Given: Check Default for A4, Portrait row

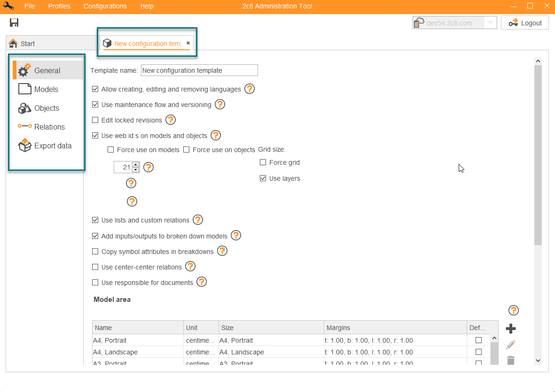Looking at the screenshot, I should pyautogui.click(x=478, y=340).
